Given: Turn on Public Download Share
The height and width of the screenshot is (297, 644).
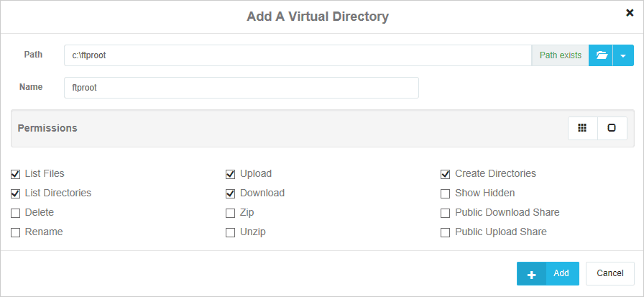Looking at the screenshot, I should 446,213.
